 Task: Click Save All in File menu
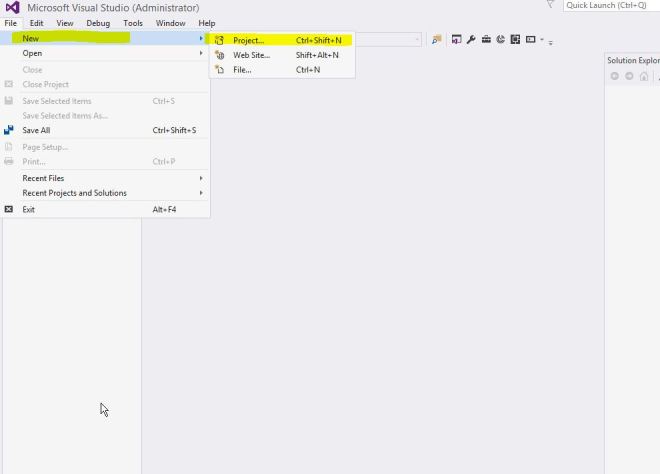36,130
